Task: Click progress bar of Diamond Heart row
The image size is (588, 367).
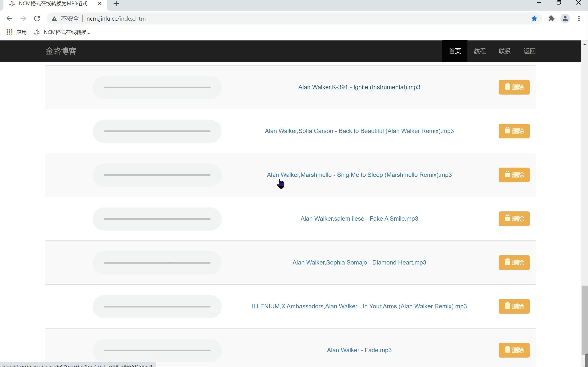Action: click(157, 263)
